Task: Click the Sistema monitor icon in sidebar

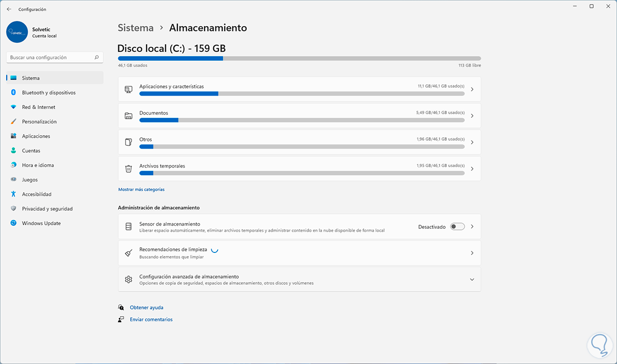Action: tap(13, 78)
